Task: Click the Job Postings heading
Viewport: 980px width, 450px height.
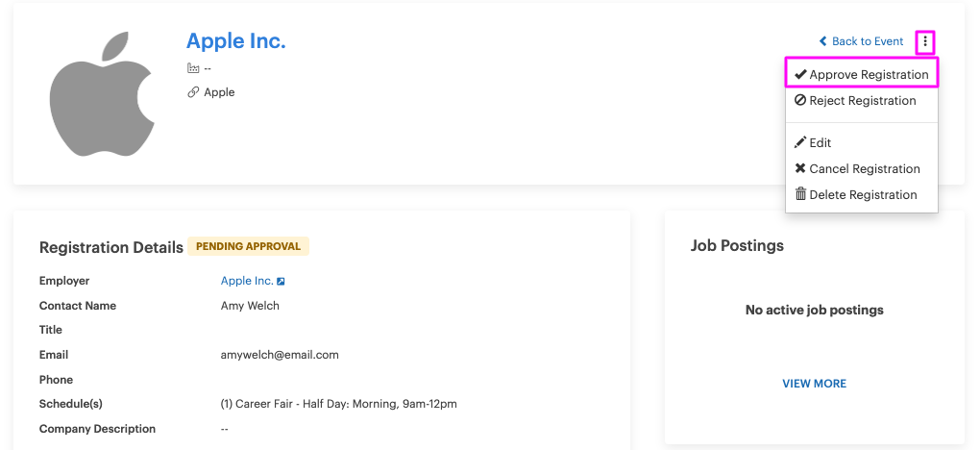Action: click(x=737, y=245)
